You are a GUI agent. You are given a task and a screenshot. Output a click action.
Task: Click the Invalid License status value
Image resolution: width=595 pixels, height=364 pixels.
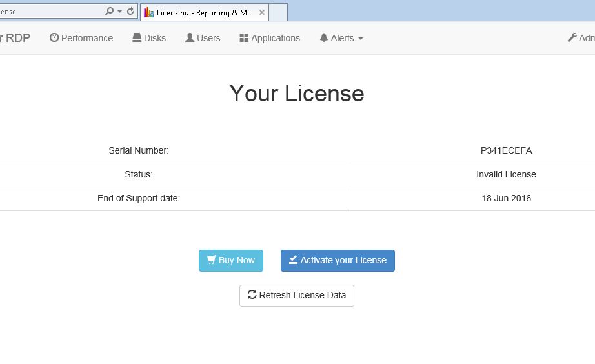[x=506, y=175]
